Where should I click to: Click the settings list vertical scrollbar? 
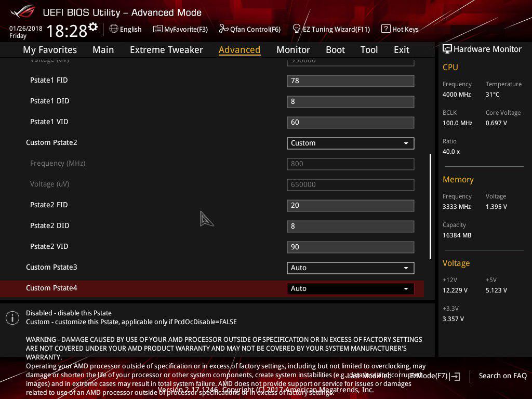point(430,206)
